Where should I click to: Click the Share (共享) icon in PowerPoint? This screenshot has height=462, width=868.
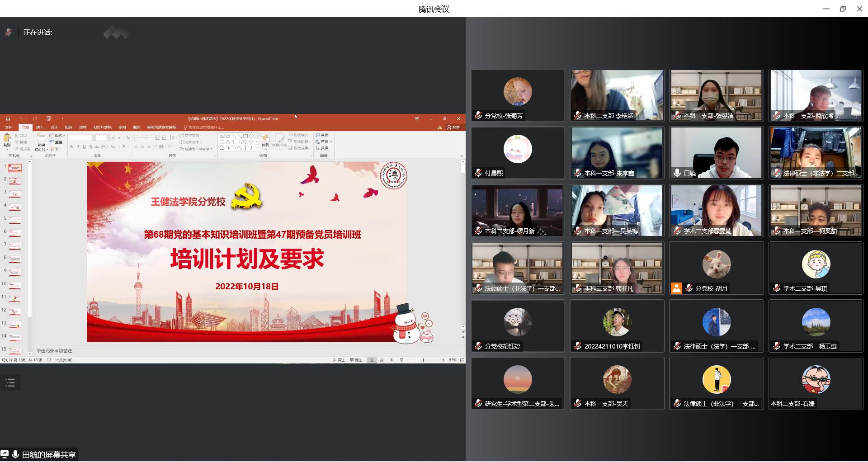[453, 127]
